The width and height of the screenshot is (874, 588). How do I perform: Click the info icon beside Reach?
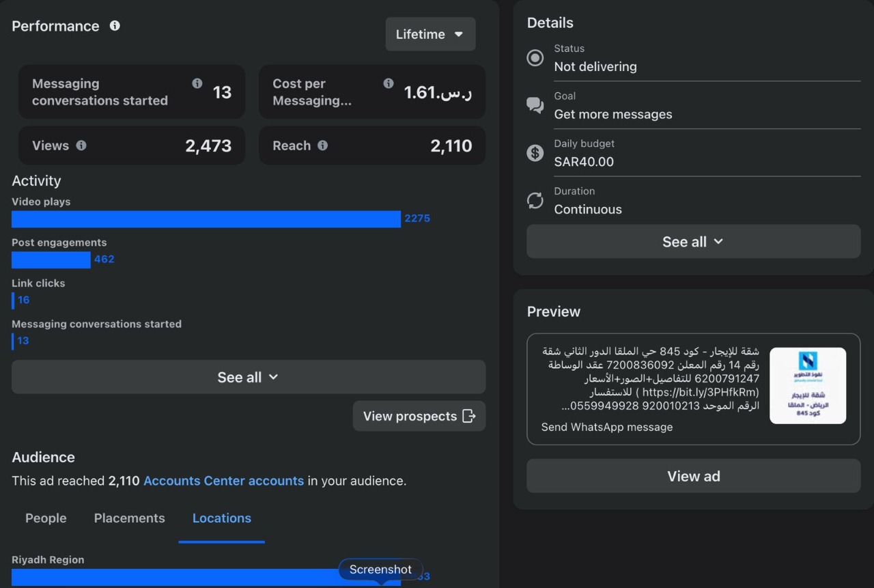point(322,145)
